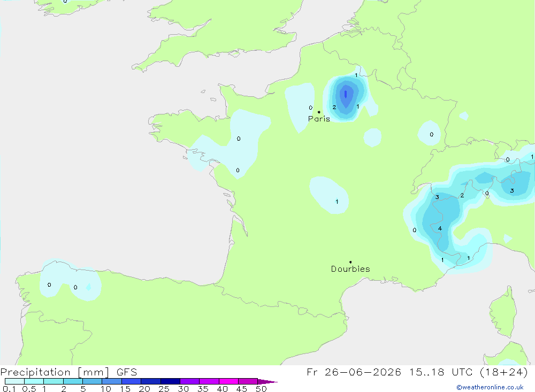Click the legend label '50'
535x392 pixels.
(x=261, y=389)
